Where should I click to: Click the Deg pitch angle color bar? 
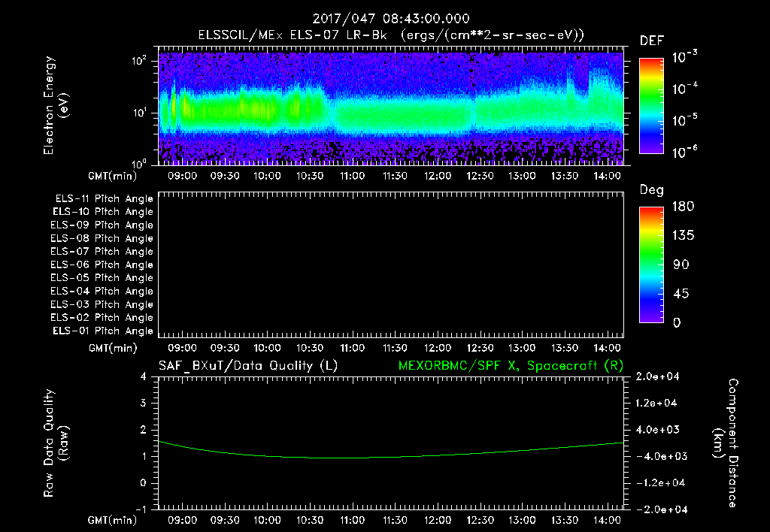(x=651, y=264)
